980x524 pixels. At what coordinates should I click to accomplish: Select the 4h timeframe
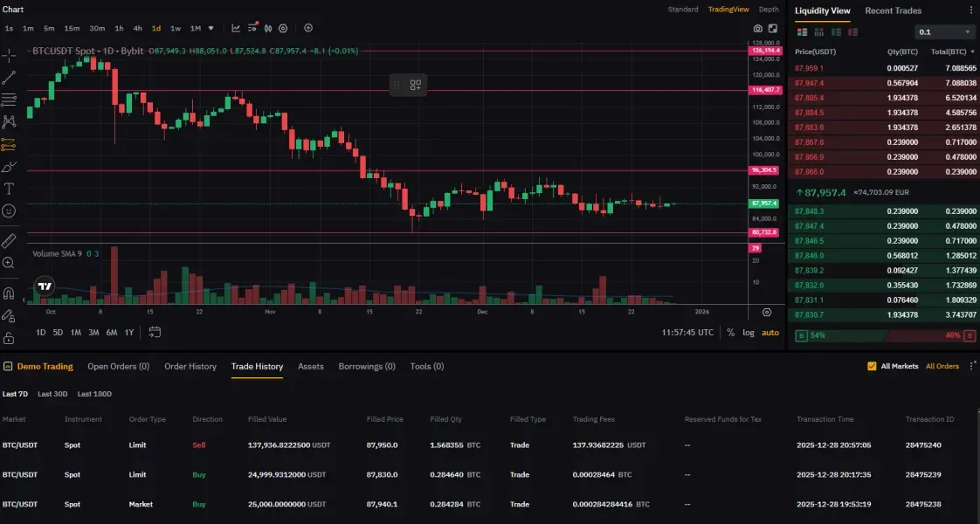[137, 28]
